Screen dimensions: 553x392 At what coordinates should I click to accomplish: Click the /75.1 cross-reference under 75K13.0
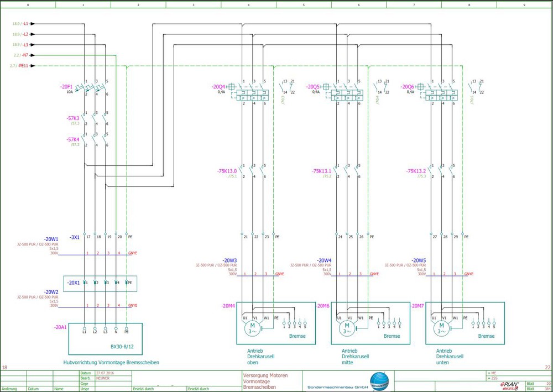(x=232, y=176)
